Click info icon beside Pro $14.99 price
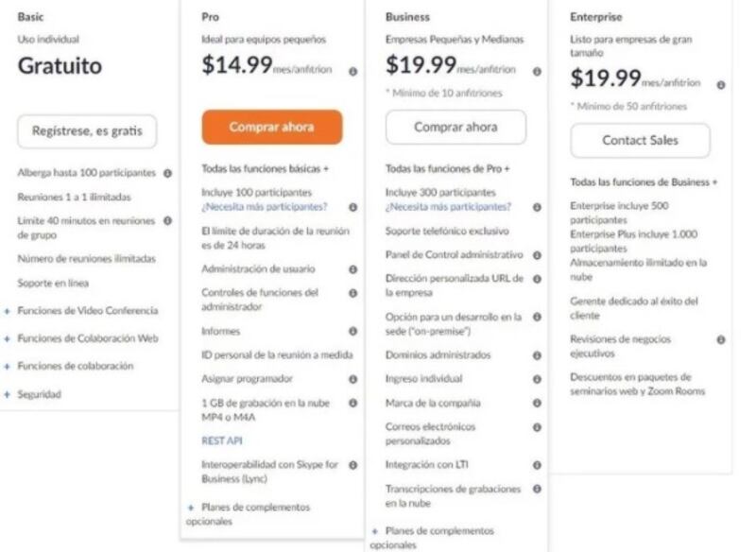This screenshot has height=552, width=756. click(x=352, y=71)
